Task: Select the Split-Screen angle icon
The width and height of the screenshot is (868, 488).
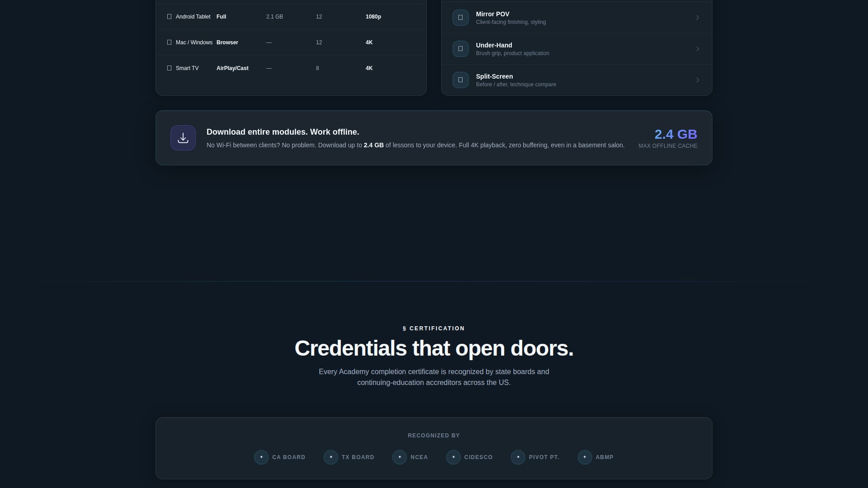Action: click(461, 80)
